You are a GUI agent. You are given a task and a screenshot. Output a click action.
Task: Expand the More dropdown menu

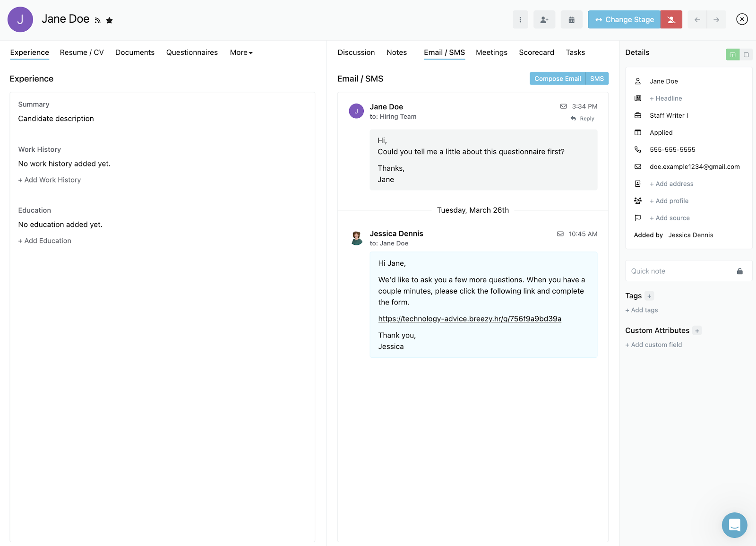(x=241, y=52)
